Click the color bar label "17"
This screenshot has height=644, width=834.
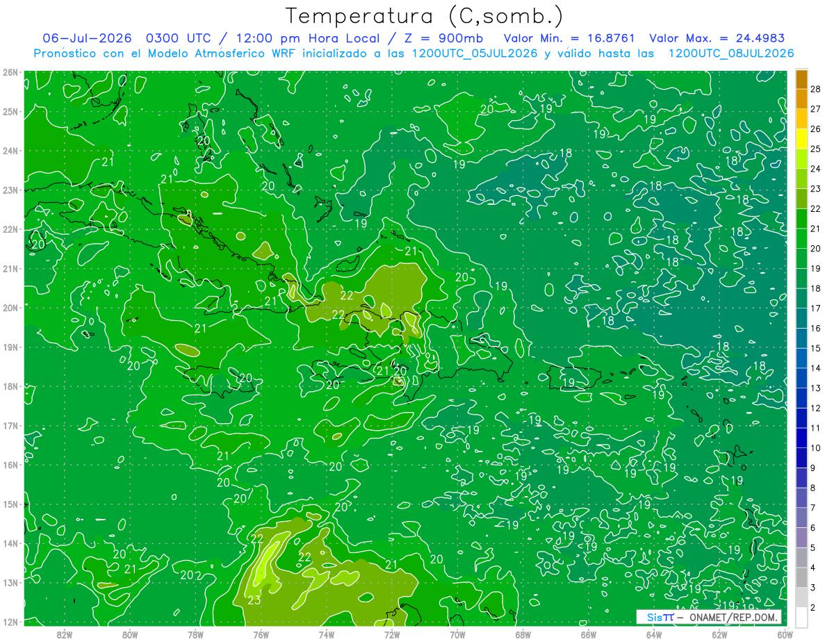click(815, 308)
